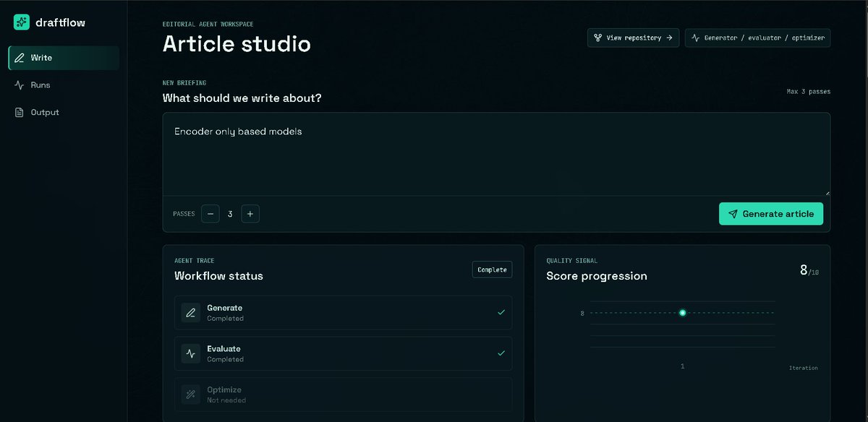
Task: Increase passes with plus button
Action: pos(250,214)
